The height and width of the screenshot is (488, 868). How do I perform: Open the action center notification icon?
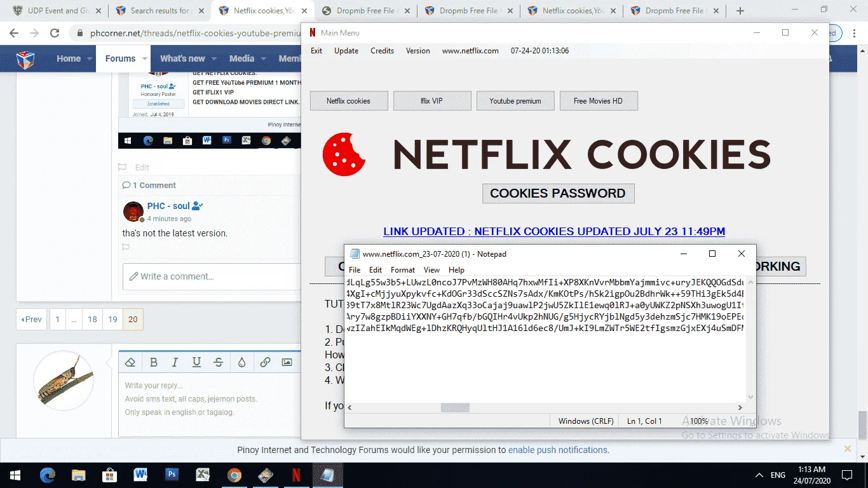click(x=847, y=475)
